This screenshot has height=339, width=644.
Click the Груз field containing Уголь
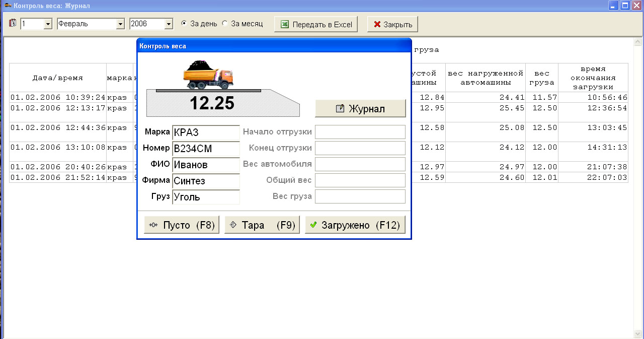click(x=206, y=197)
